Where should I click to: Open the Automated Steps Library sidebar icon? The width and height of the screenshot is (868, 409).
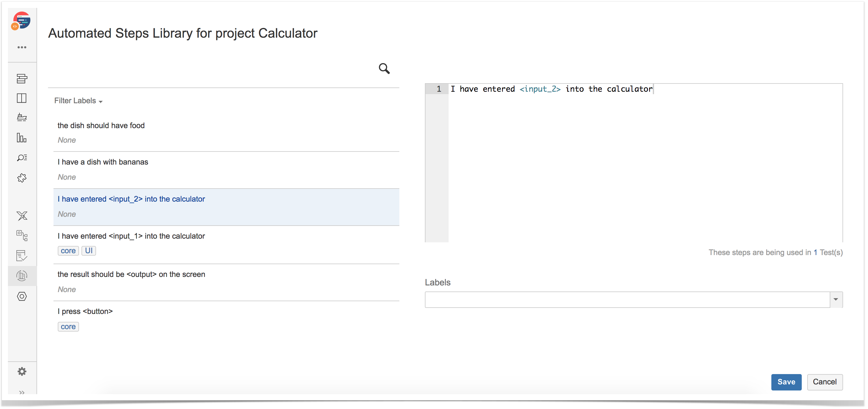click(x=22, y=276)
